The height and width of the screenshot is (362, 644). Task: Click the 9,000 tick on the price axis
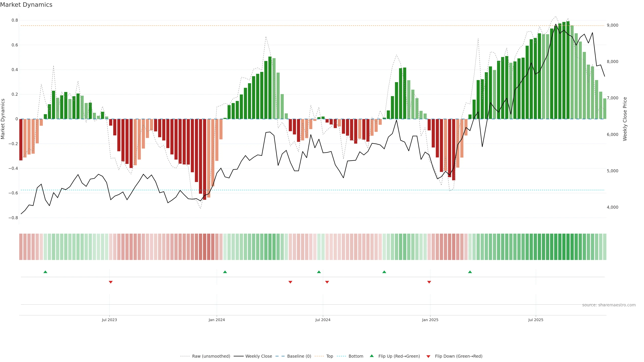pyautogui.click(x=612, y=25)
